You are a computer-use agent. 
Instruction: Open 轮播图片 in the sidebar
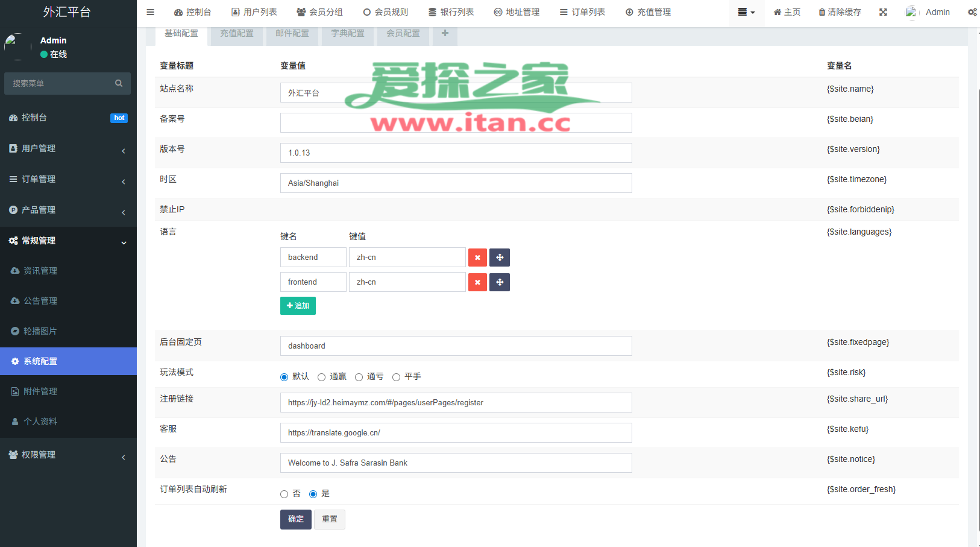point(40,331)
